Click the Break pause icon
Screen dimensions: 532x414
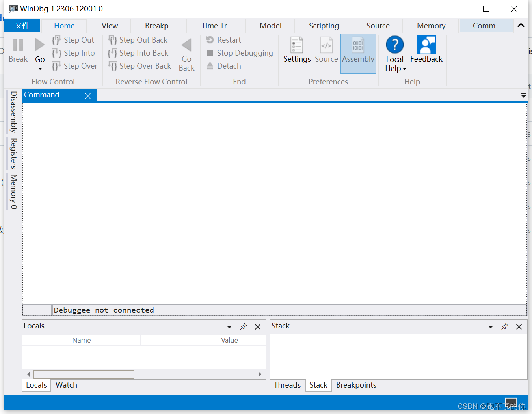(x=18, y=45)
